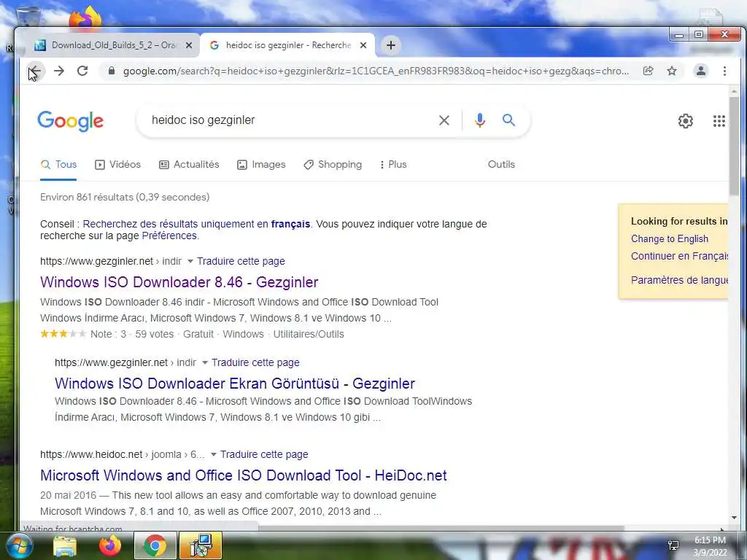Viewport: 747px width, 560px height.
Task: View site info via the padlock icon
Action: (x=112, y=71)
